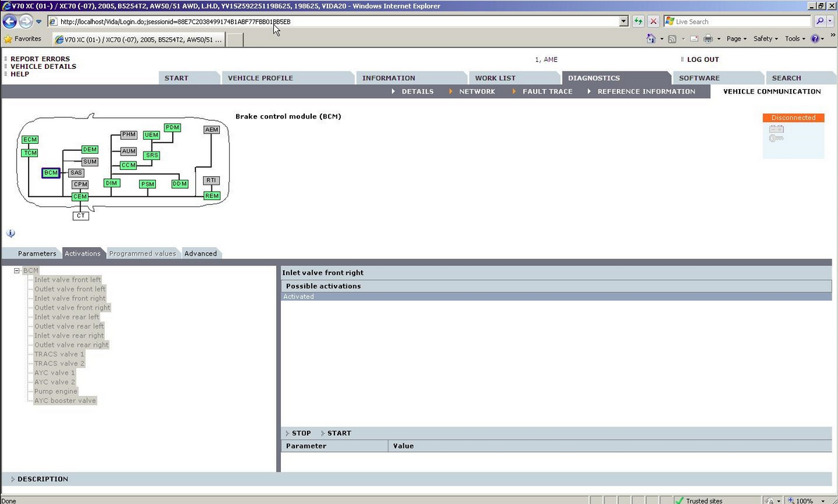The image size is (838, 504).
Task: Click the blue information icon below diagram
Action: [11, 234]
